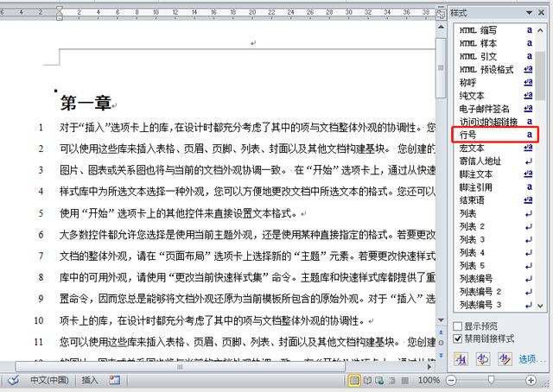This screenshot has width=553, height=392.
Task: Switch to Web Layout view
Action: [379, 381]
